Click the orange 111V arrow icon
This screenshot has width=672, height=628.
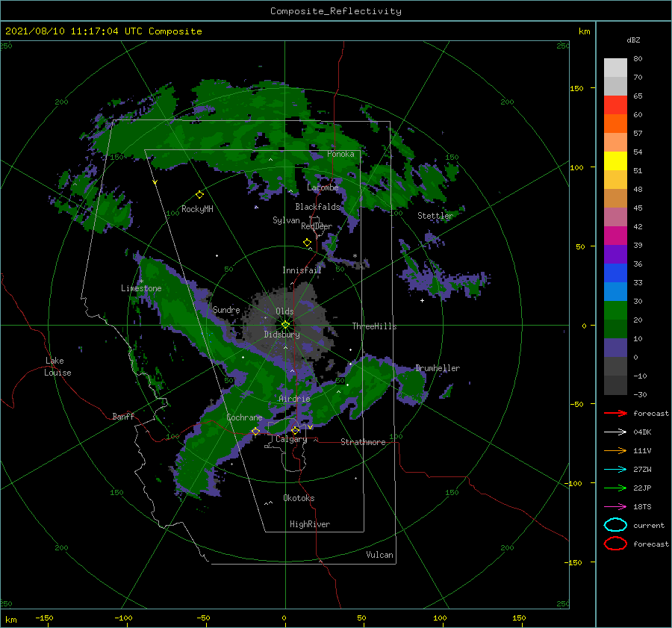coord(615,450)
